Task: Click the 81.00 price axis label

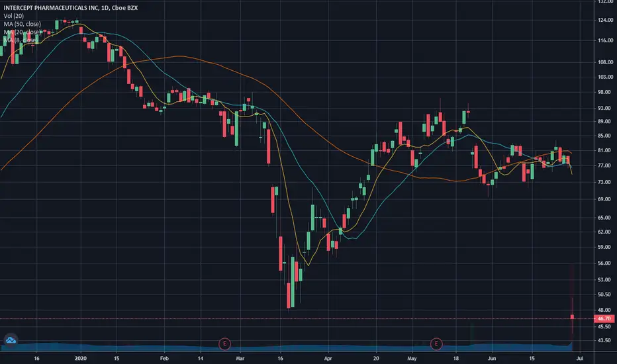Action: click(604, 150)
